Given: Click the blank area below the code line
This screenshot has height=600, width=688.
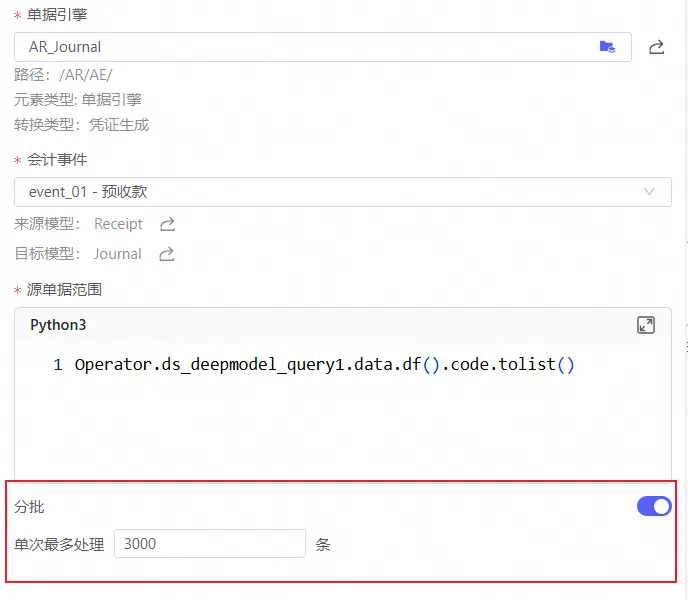Looking at the screenshot, I should point(340,430).
